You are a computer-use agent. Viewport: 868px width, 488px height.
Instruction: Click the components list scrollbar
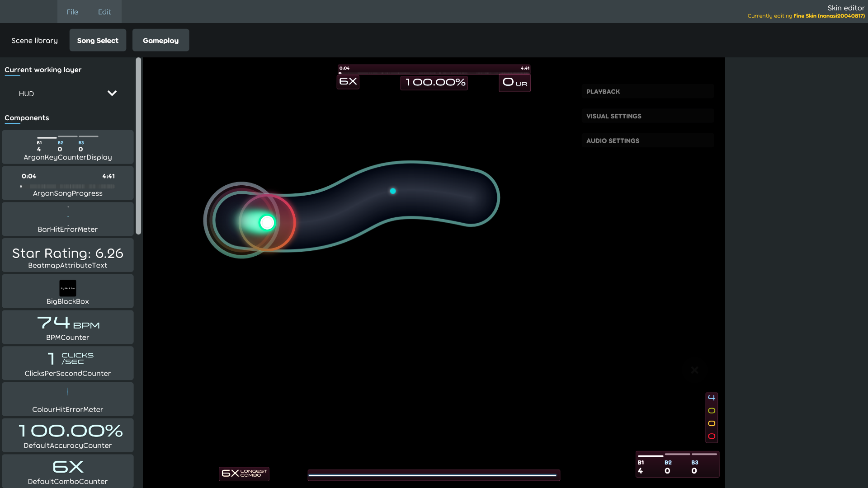[x=138, y=145]
